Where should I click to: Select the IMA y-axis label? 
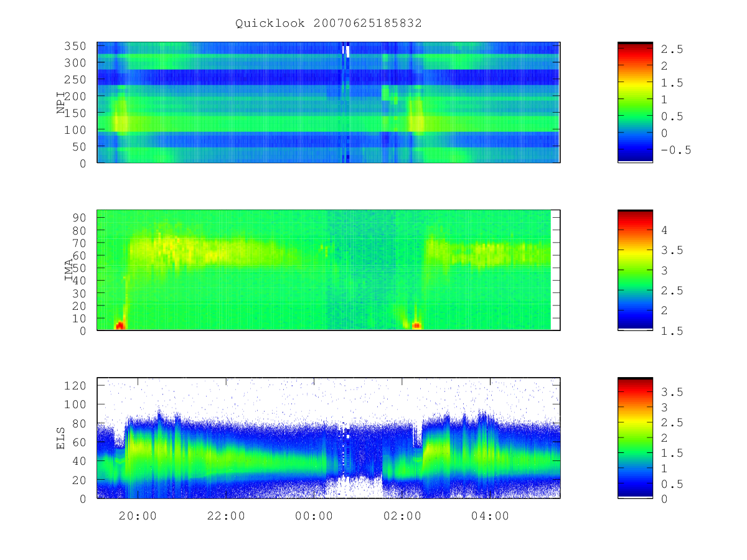pyautogui.click(x=69, y=270)
